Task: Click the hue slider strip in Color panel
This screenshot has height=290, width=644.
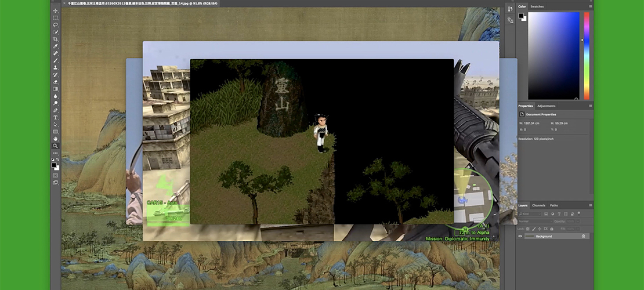Action: pos(587,56)
